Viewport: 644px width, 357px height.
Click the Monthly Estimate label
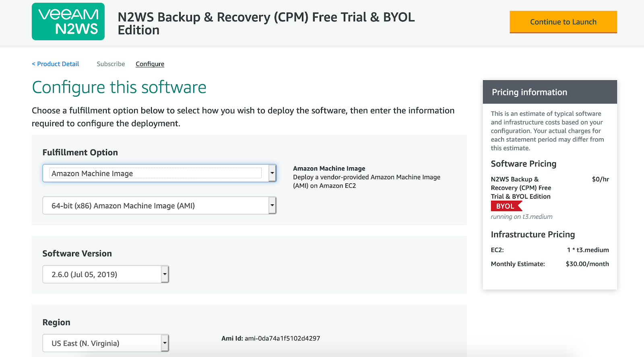click(518, 264)
